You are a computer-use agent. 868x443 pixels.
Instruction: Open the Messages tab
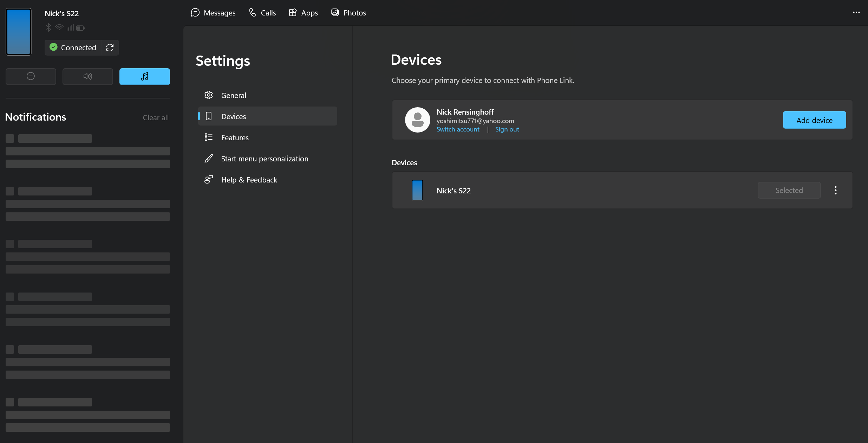tap(213, 13)
